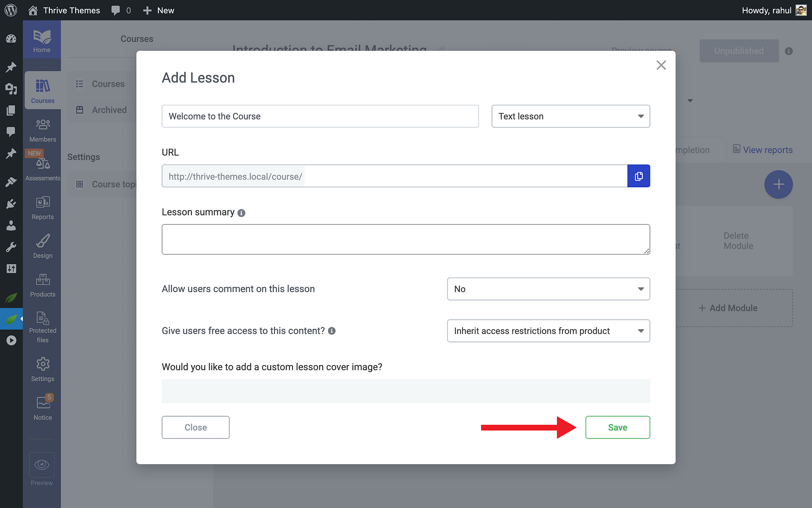Click inside the Lesson summary text area

pyautogui.click(x=406, y=239)
